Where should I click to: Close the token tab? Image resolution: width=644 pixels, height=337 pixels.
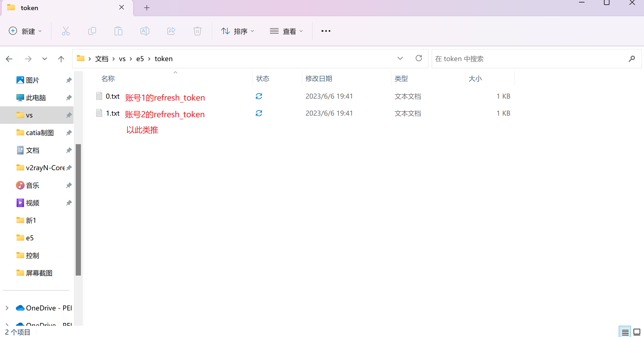[122, 8]
